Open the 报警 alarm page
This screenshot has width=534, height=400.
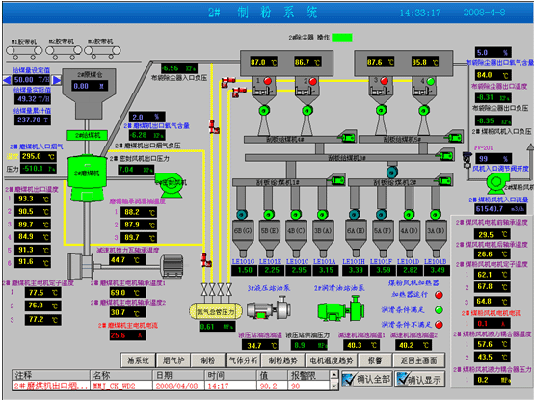click(x=375, y=361)
